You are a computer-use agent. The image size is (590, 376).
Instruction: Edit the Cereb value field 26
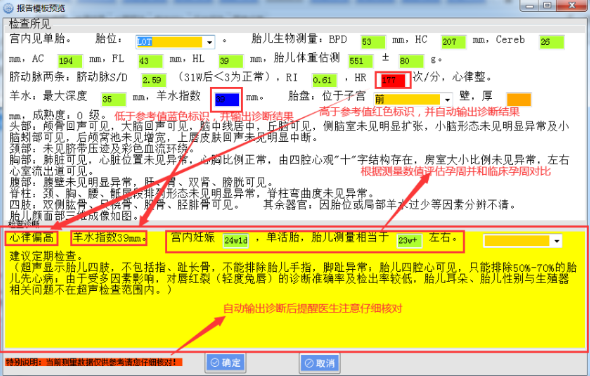(552, 42)
